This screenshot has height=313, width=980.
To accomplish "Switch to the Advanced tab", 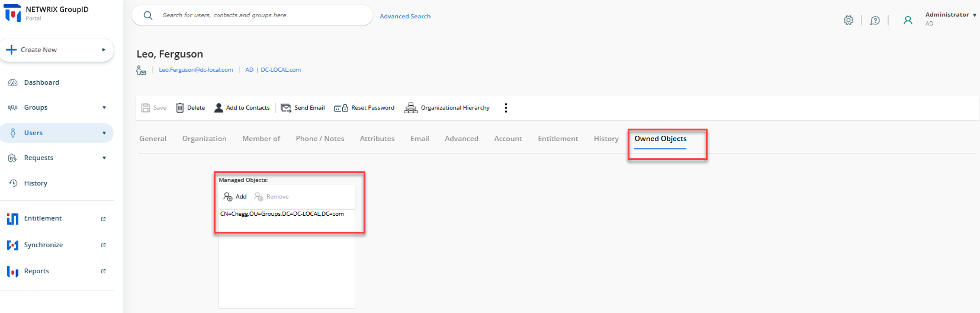I will [x=462, y=139].
